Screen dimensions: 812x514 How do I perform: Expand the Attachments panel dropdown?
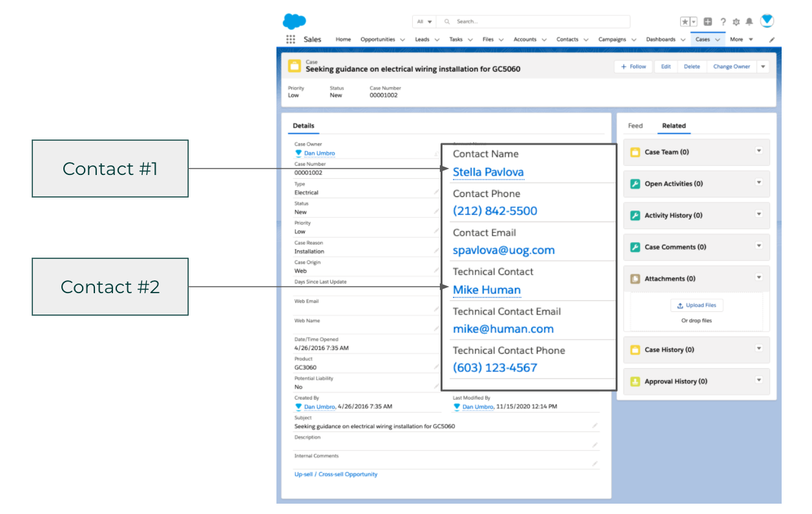coord(758,278)
